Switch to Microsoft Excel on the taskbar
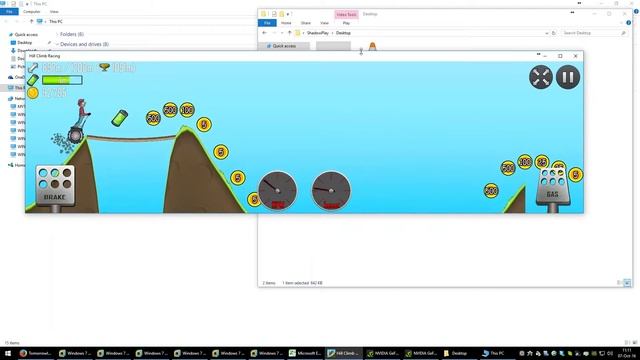 [x=304, y=353]
